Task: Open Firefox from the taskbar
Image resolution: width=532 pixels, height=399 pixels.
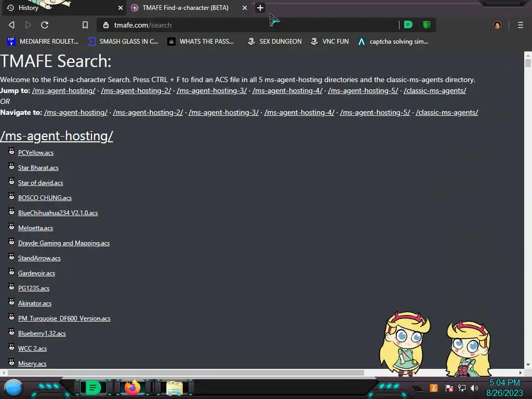Action: tap(132, 388)
